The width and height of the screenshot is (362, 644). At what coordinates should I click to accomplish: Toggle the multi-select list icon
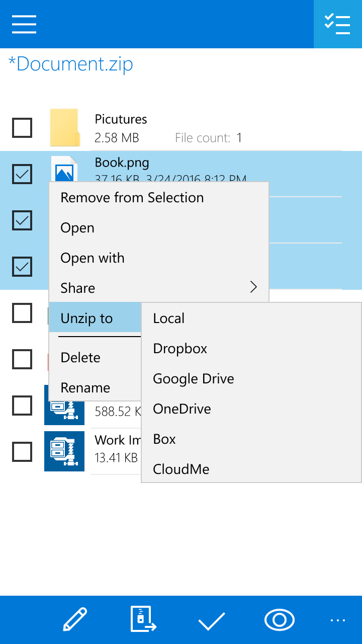[337, 24]
